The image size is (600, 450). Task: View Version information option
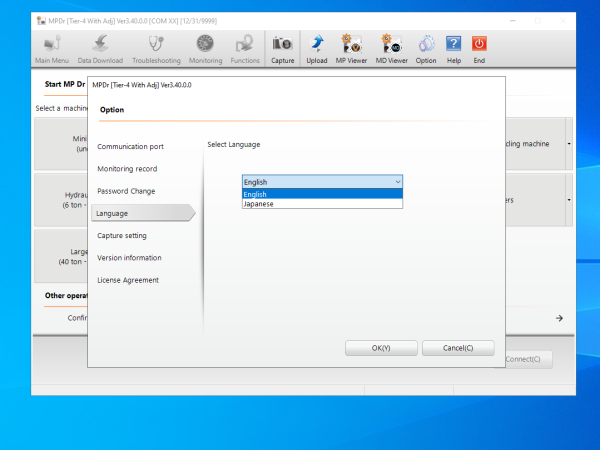point(129,258)
